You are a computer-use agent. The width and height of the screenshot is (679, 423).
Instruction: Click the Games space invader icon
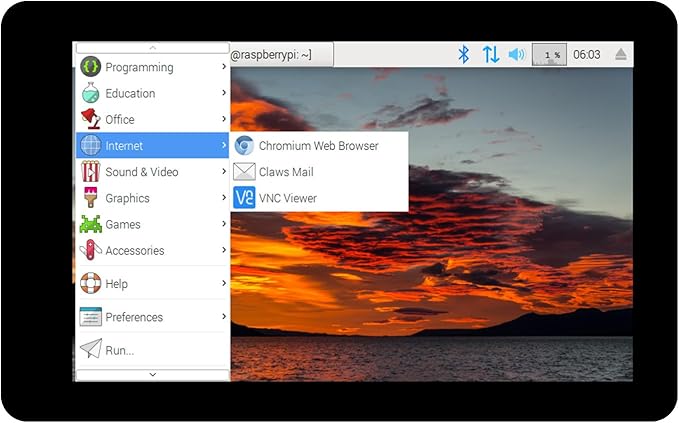(x=90, y=224)
